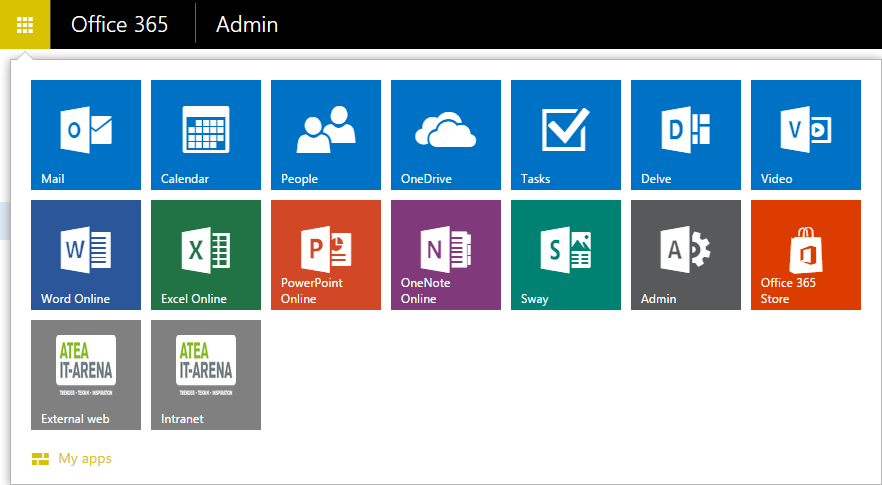Open the Office 365 Store tile

tap(806, 255)
